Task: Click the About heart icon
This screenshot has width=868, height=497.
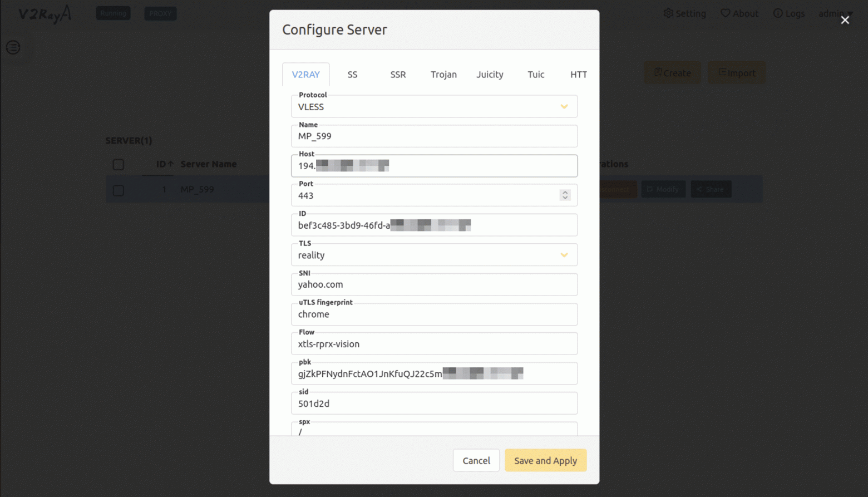Action: point(725,13)
